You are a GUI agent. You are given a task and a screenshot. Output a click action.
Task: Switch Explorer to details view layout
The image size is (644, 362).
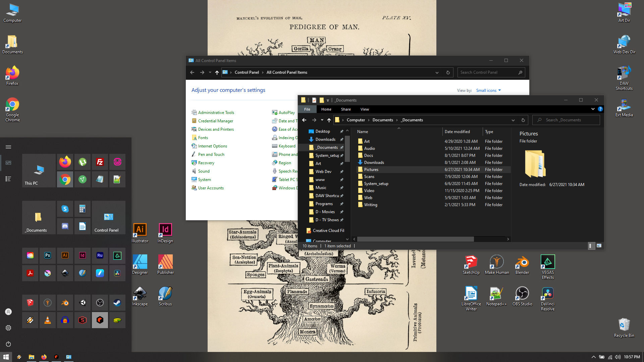pos(592,246)
